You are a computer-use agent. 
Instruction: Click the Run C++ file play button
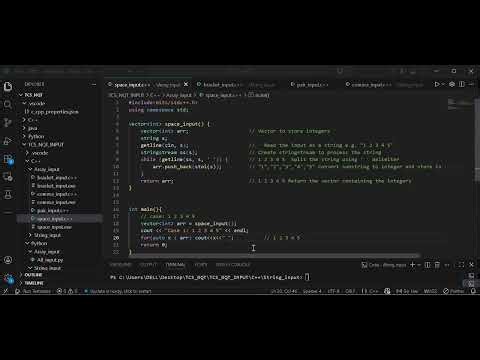437,85
